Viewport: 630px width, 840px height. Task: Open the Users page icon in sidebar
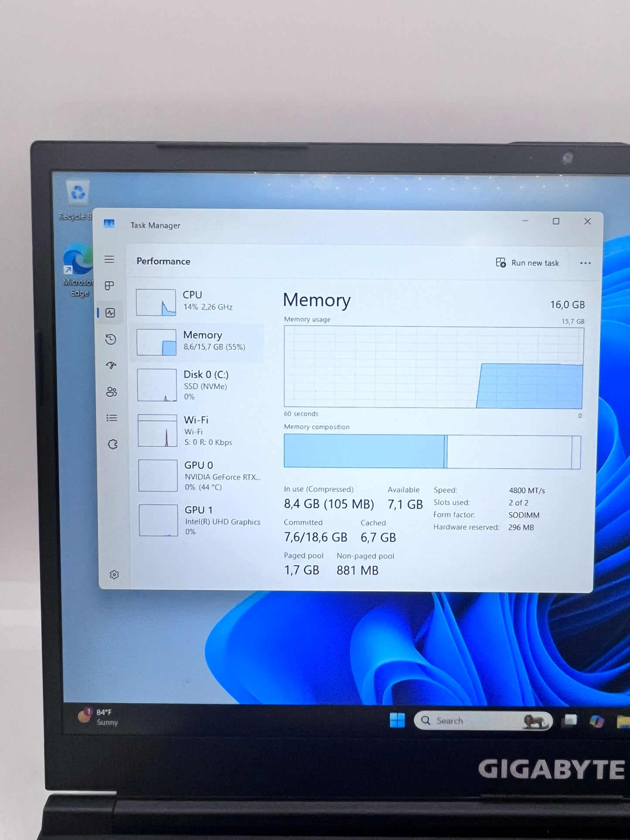pos(112,392)
